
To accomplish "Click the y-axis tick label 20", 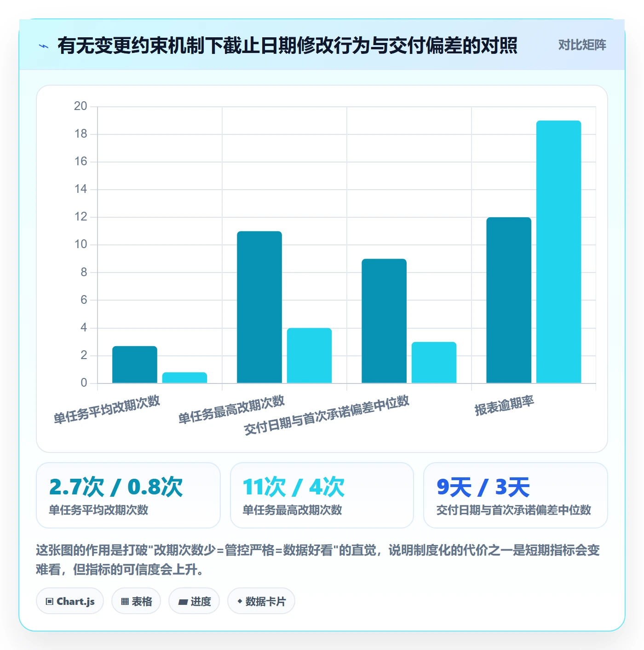I will [80, 106].
